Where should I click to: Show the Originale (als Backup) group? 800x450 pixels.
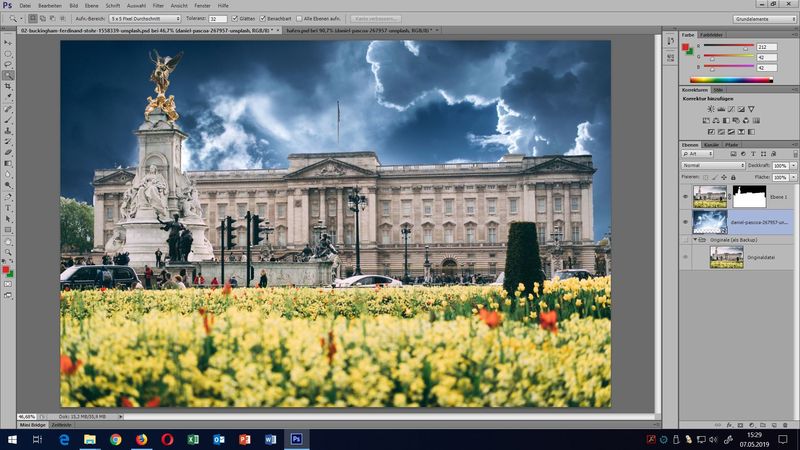tap(685, 240)
